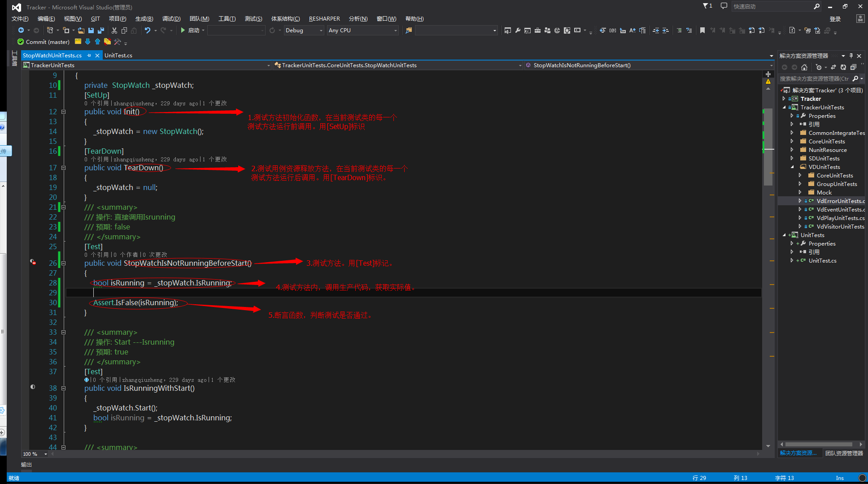Click test status glyph beside line 38
This screenshot has width=868, height=484.
[x=33, y=387]
